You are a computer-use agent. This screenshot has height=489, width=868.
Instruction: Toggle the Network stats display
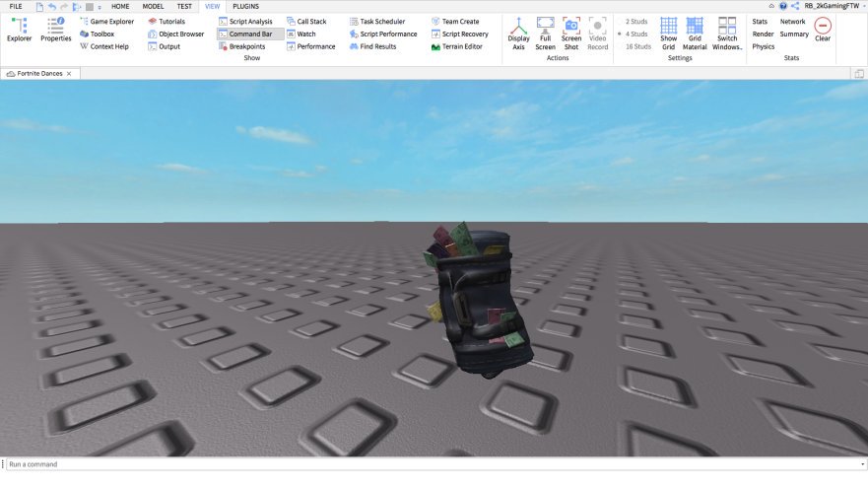coord(792,21)
